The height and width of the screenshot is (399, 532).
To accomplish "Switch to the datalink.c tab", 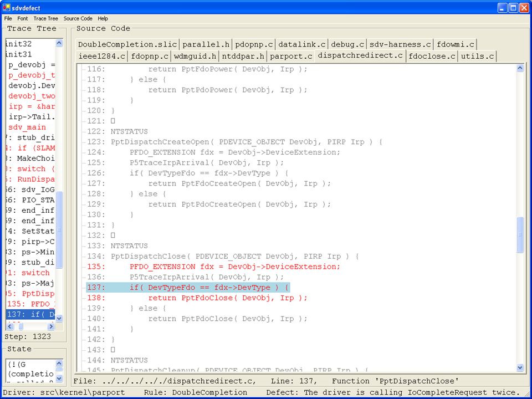I will (x=302, y=44).
